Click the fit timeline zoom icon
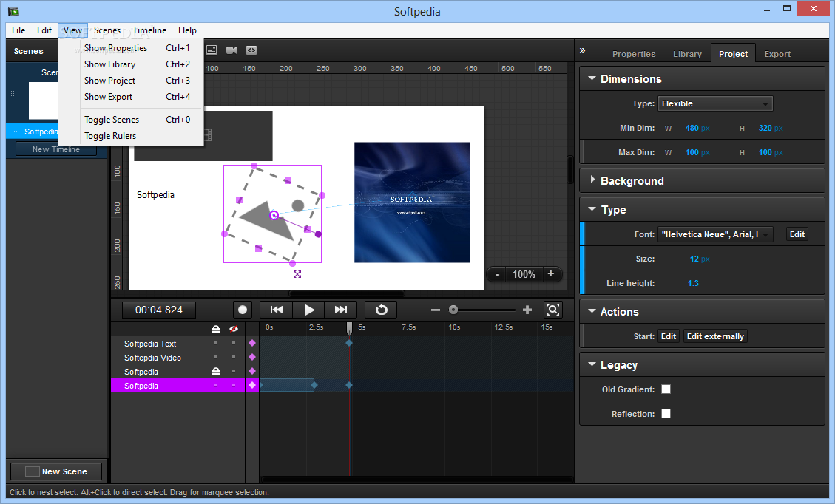This screenshot has width=835, height=504. click(x=552, y=310)
